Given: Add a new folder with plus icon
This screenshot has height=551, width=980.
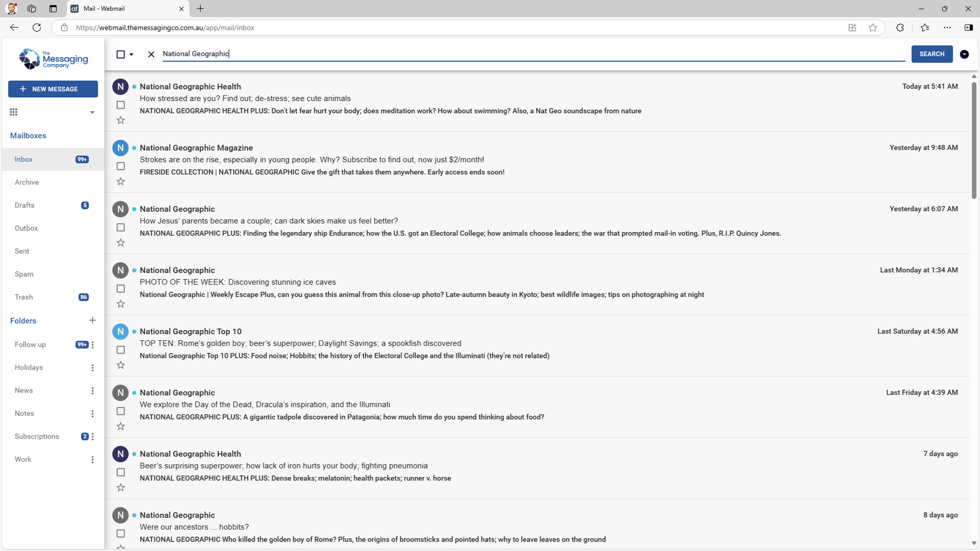Looking at the screenshot, I should click(92, 320).
